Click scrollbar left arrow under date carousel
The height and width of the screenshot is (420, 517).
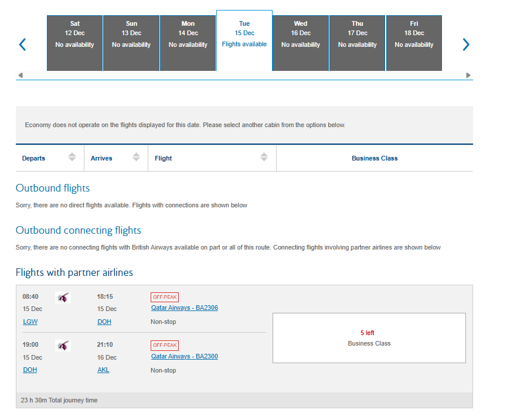[x=21, y=75]
